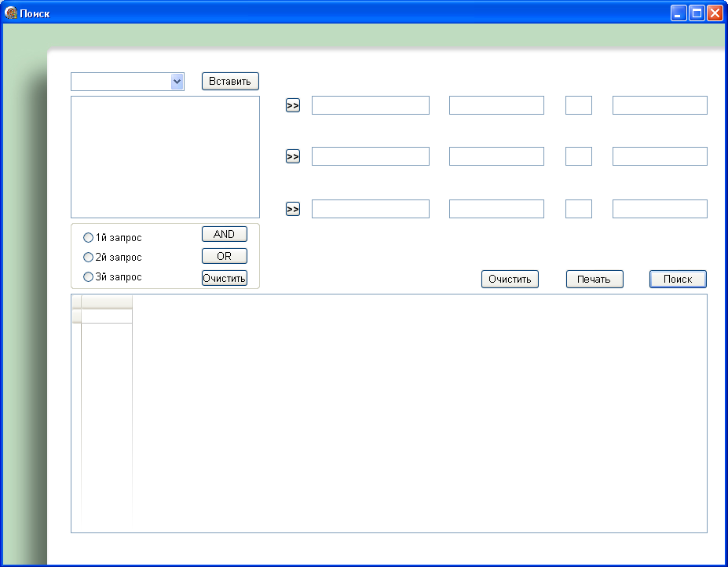Click the small narrow field in query row three

pyautogui.click(x=579, y=209)
